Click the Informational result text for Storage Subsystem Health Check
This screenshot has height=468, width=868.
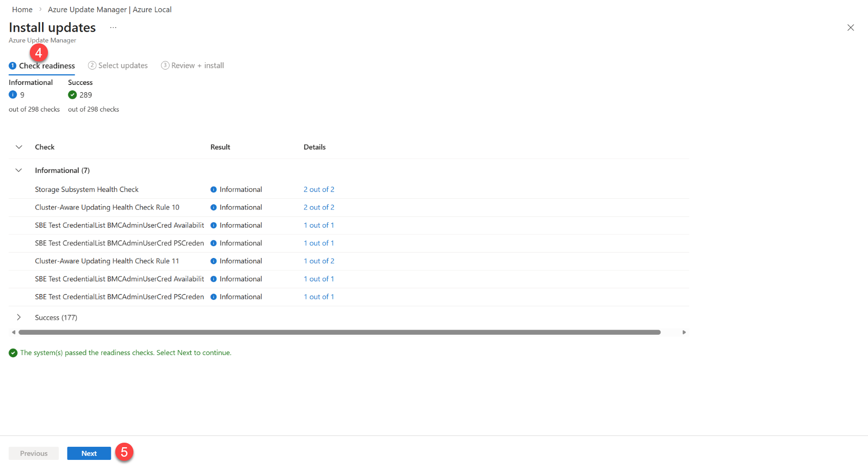click(241, 190)
